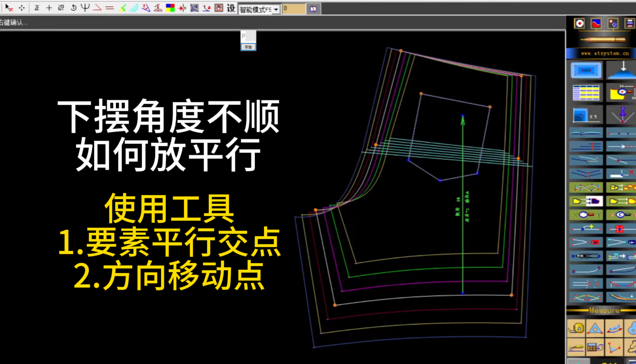This screenshot has width=636, height=364.
Task: Click the trident Ψ toolbar icon
Action: [x=85, y=8]
